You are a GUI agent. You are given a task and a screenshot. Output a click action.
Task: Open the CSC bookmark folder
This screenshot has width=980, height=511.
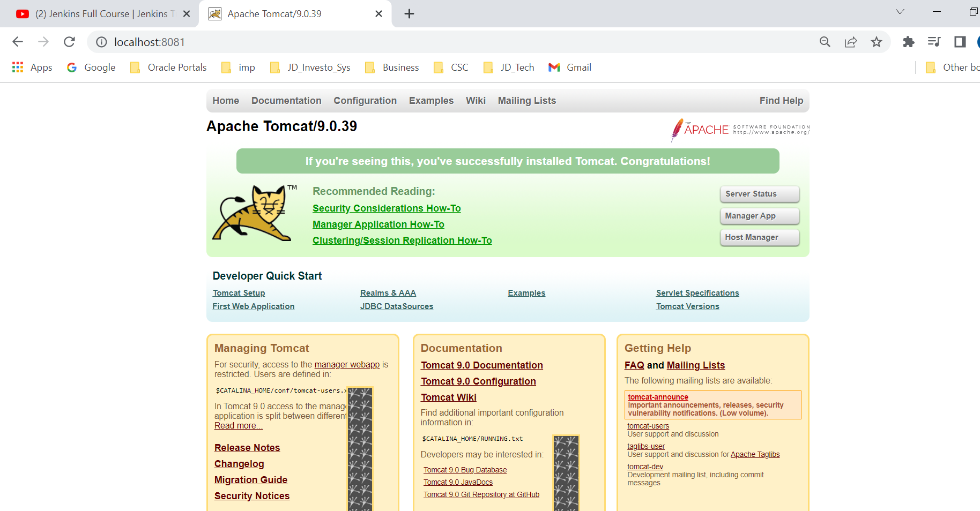tap(451, 67)
